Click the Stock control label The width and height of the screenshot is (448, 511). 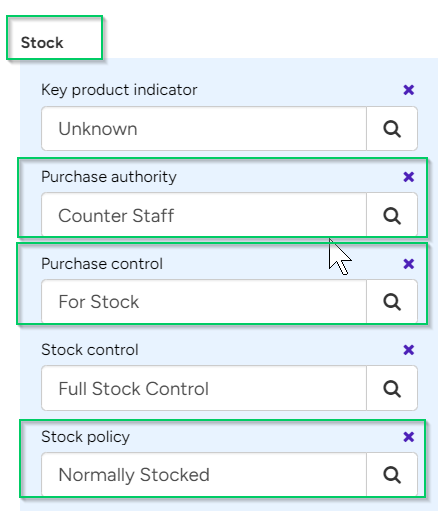pyautogui.click(x=90, y=350)
